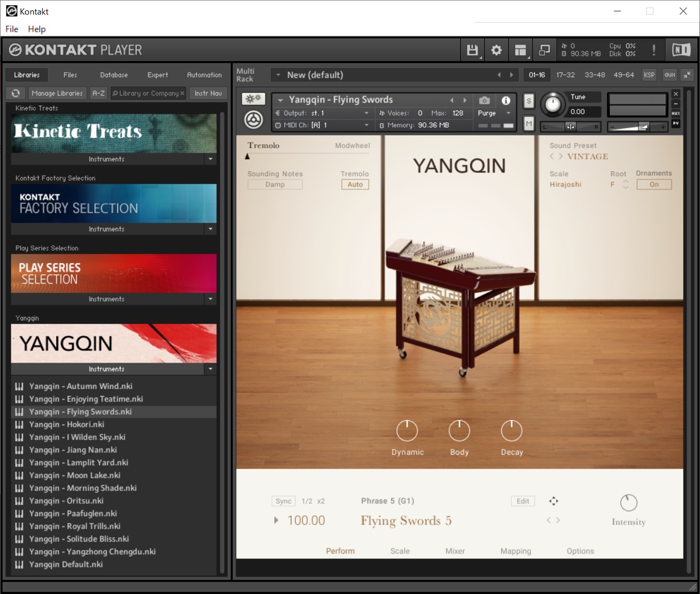Click the Tremolo modwheel slider marker
This screenshot has height=594, width=700.
point(247,157)
